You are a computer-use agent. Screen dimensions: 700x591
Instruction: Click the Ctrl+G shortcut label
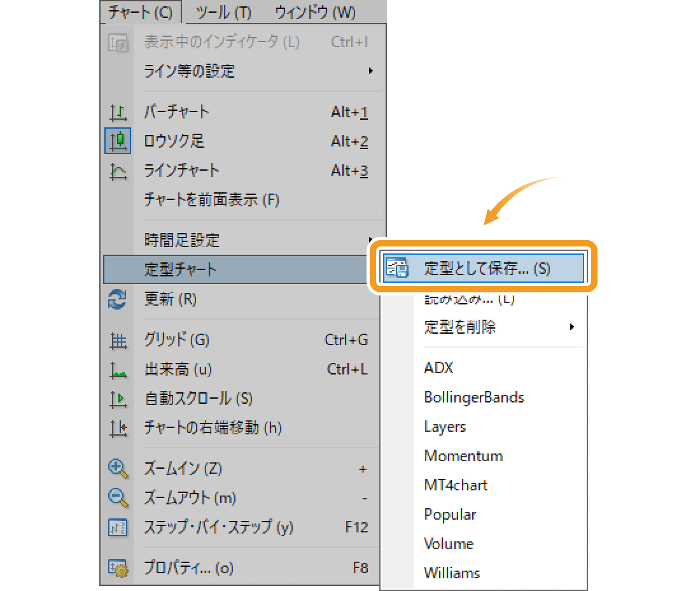tap(346, 340)
